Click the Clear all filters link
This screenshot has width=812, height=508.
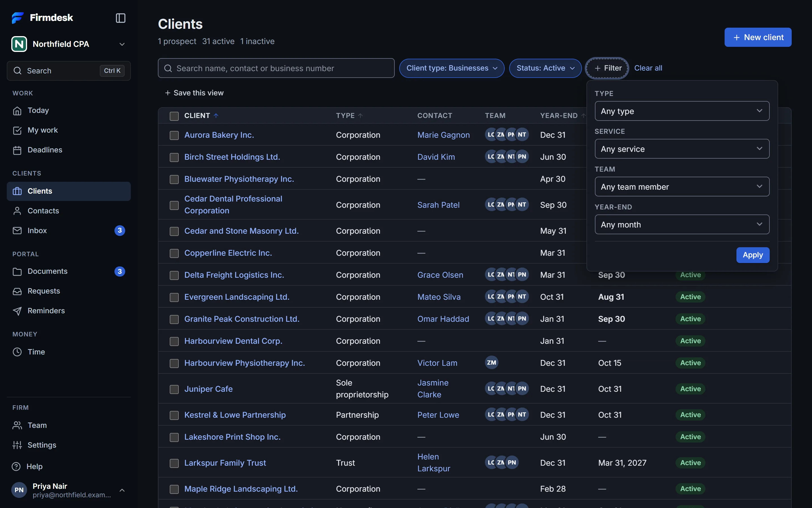(x=648, y=68)
